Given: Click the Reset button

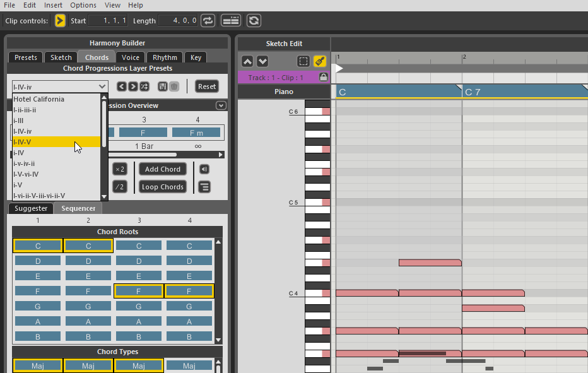Looking at the screenshot, I should (207, 86).
